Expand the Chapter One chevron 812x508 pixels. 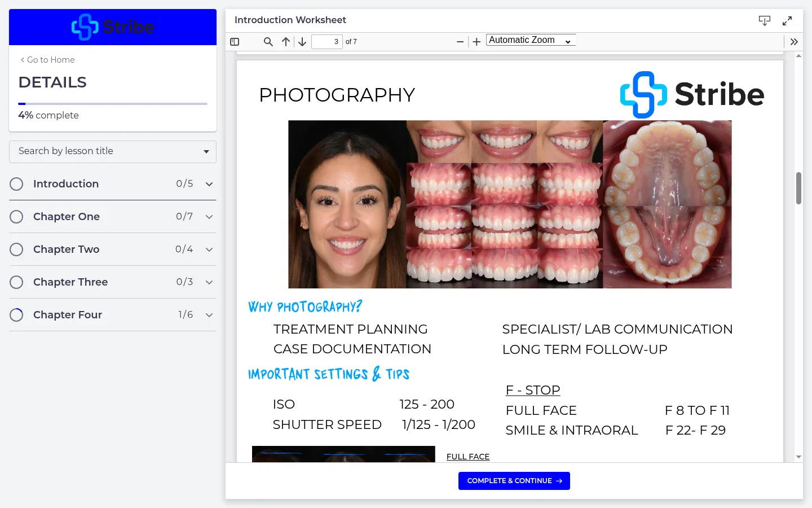[209, 217]
